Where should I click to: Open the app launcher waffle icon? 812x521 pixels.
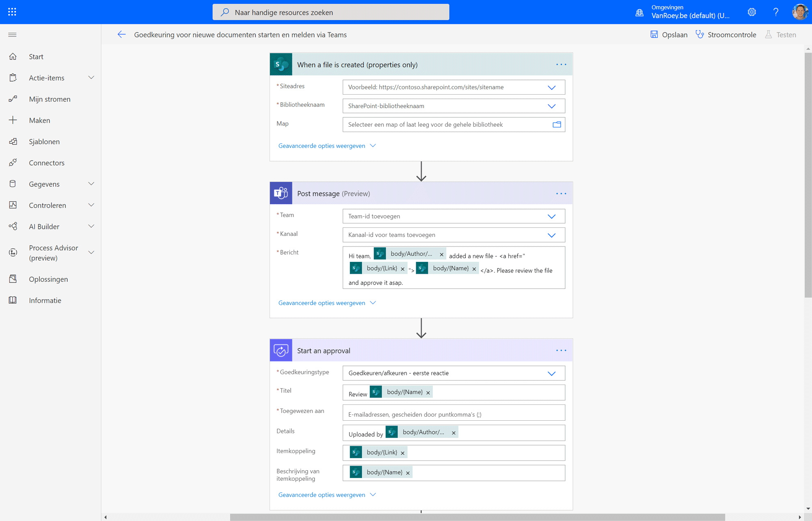coord(12,12)
